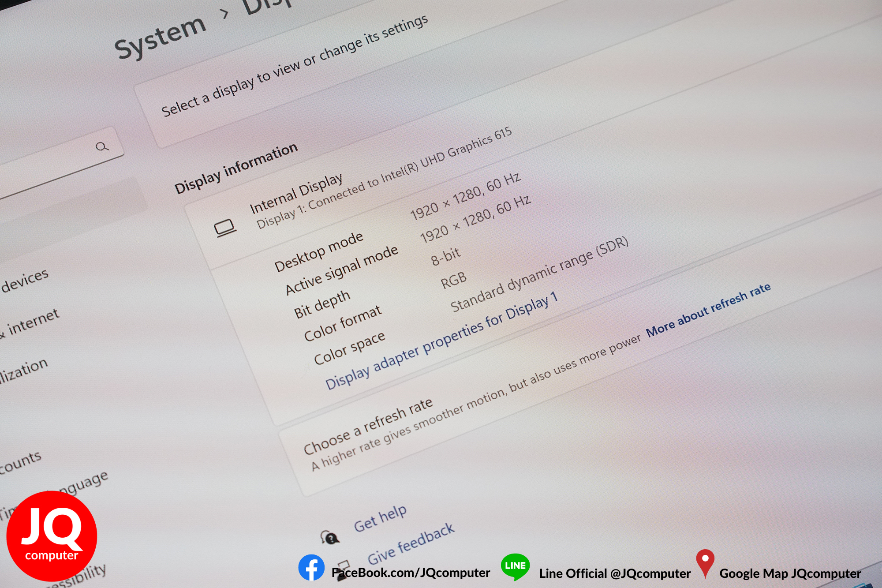The height and width of the screenshot is (588, 882).
Task: Open the System breadcrumb
Action: click(161, 37)
